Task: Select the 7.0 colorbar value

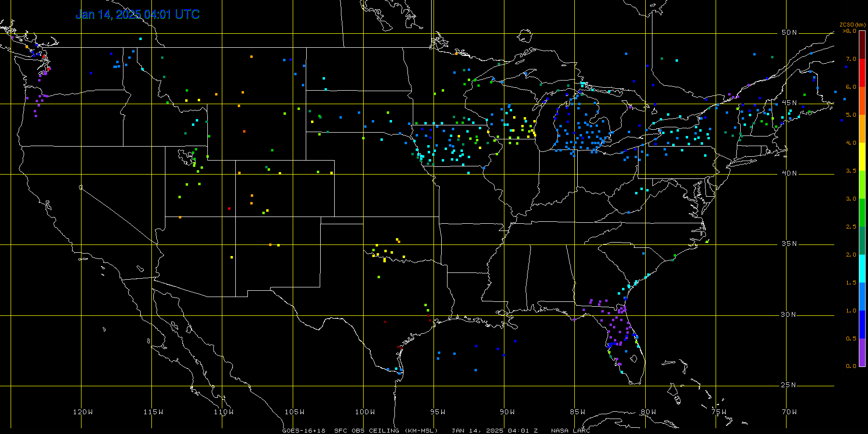Action: (851, 59)
